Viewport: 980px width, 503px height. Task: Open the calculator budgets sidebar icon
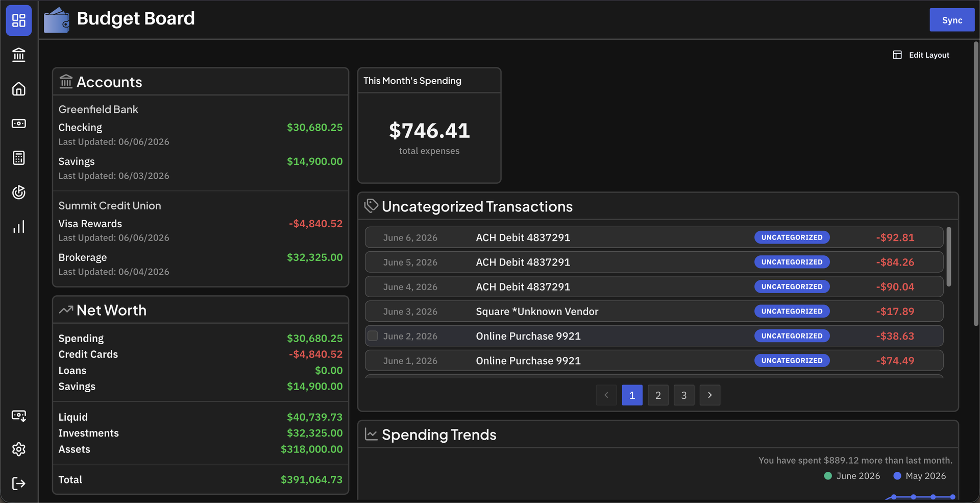pyautogui.click(x=19, y=158)
